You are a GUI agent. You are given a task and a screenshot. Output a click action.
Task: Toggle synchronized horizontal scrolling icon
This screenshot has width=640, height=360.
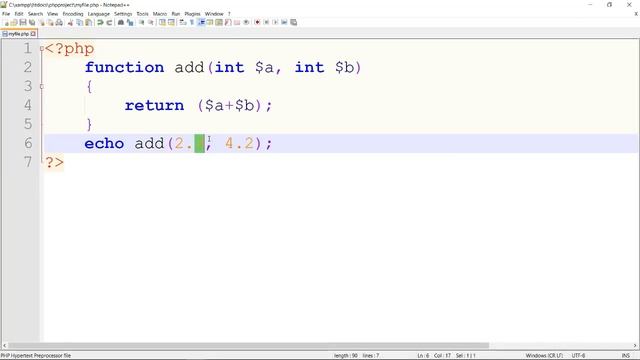171,22
